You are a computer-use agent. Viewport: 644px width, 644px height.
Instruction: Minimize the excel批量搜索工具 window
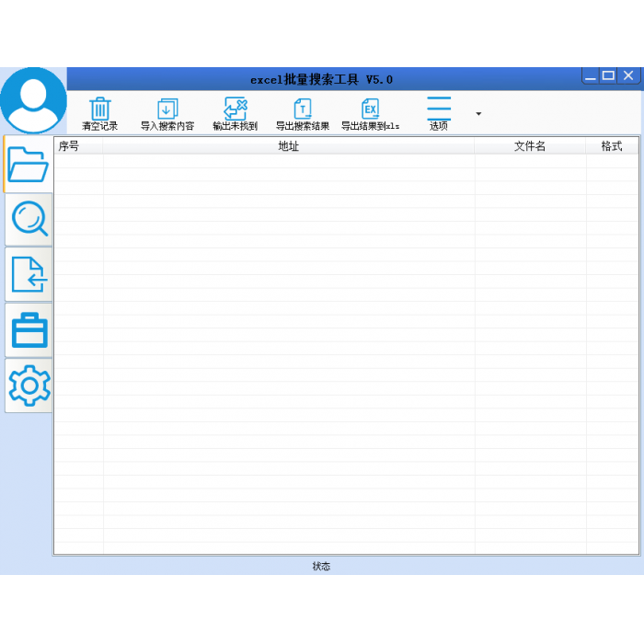point(591,76)
